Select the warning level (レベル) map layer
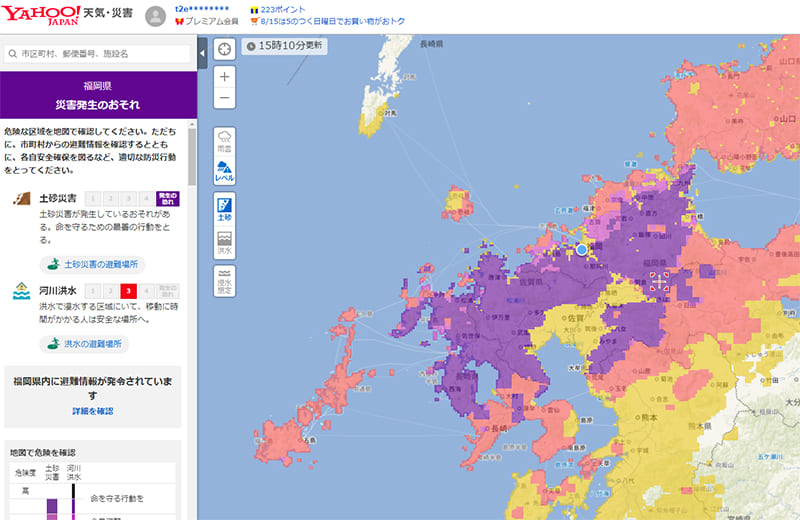This screenshot has width=800, height=520. click(x=224, y=171)
